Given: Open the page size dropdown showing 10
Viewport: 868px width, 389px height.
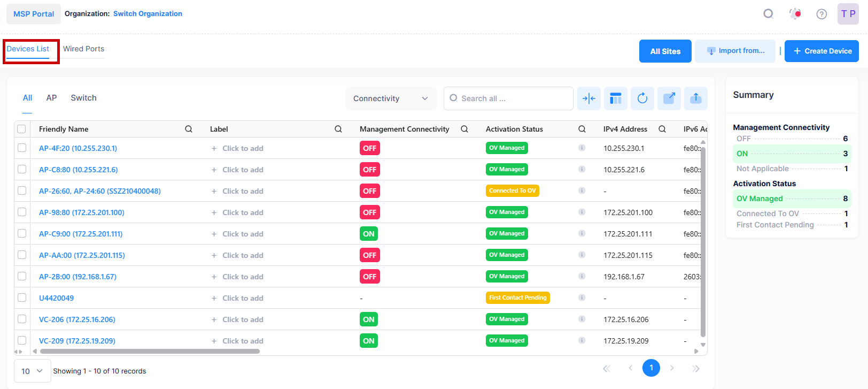Looking at the screenshot, I should (32, 371).
